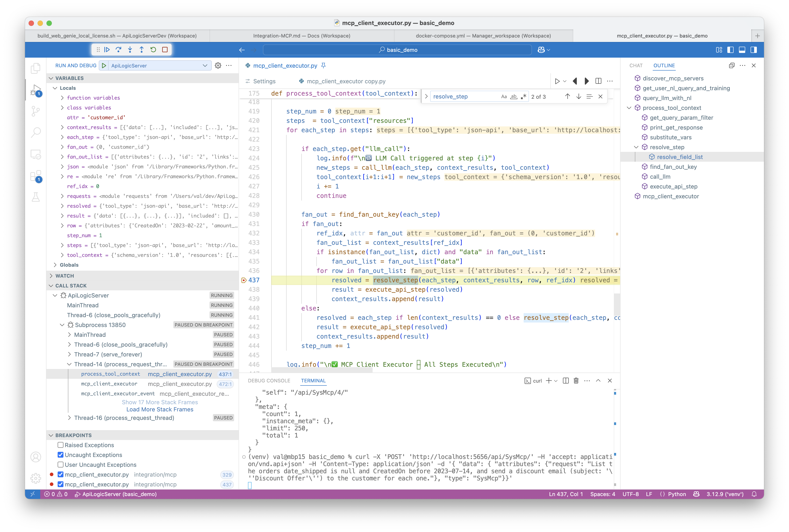Enable the Raised Exceptions breakpoint
Screen dimensions: 789x532
(x=60, y=445)
